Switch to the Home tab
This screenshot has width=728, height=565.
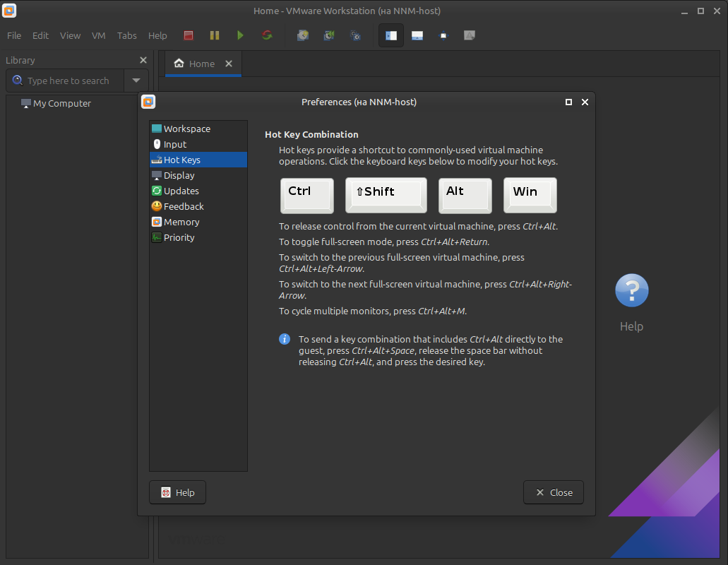(x=195, y=64)
